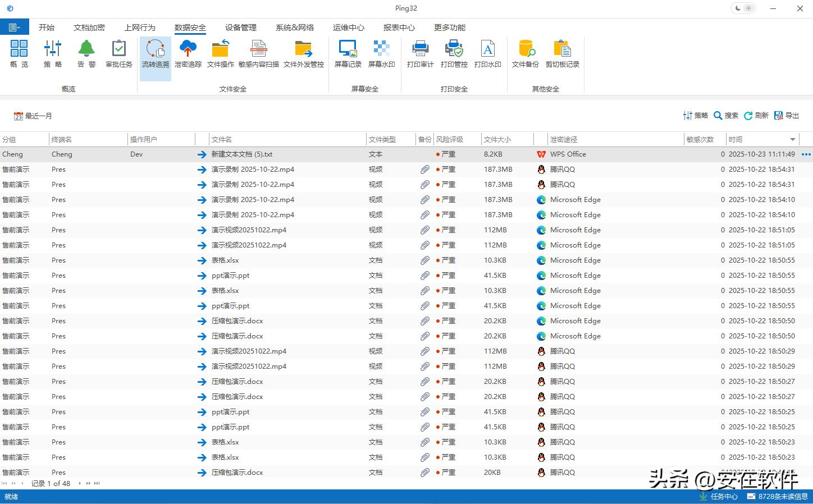Viewport: 813px width, 504px height.
Task: Click the 导出 export button
Action: [787, 116]
